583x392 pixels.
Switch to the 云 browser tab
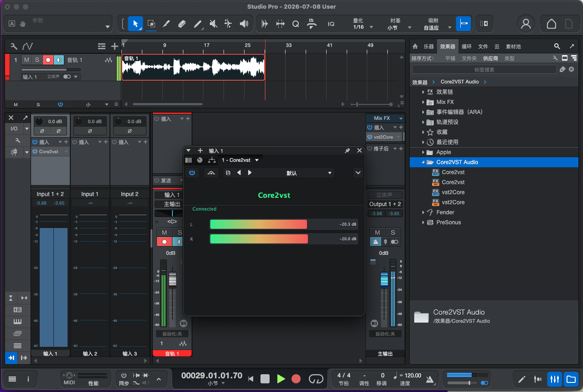(x=497, y=46)
